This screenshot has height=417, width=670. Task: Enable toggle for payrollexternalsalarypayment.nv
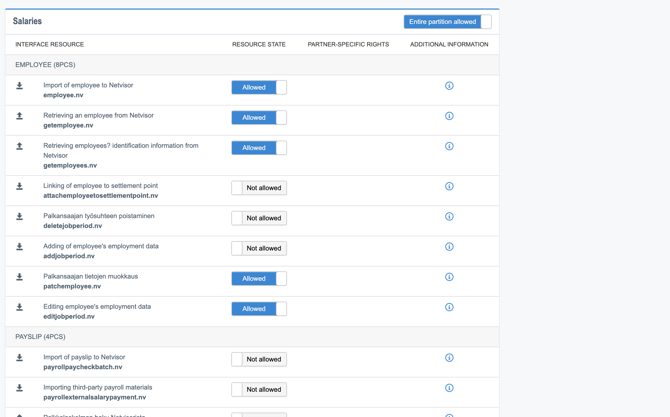tap(259, 390)
